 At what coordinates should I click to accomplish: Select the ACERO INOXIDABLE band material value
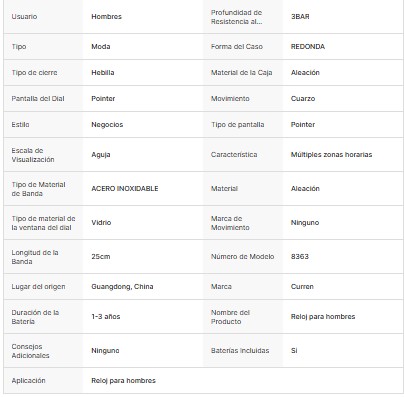tap(125, 189)
